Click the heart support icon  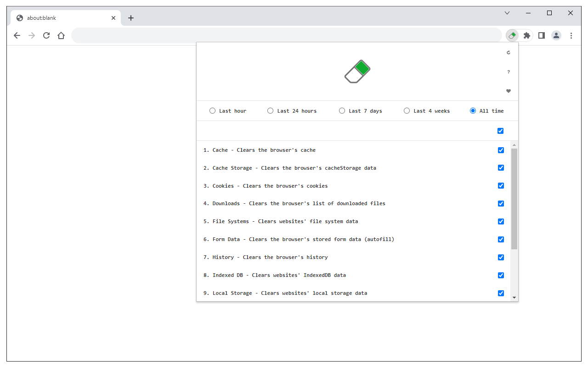point(509,91)
